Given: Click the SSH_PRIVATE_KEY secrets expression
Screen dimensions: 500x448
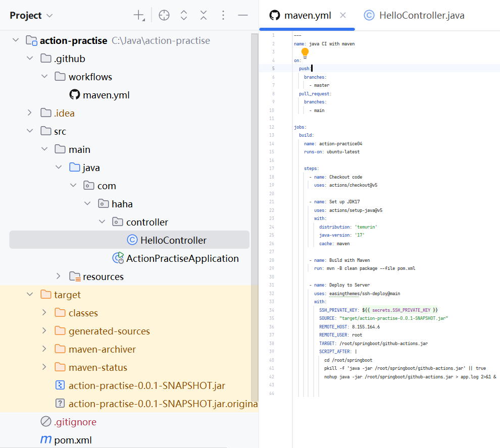Looking at the screenshot, I should (400, 310).
